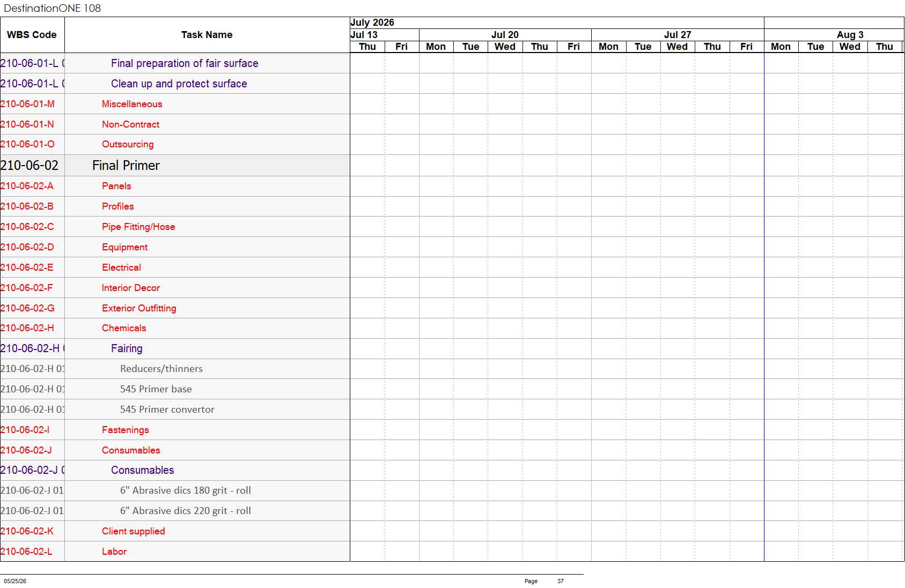The width and height of the screenshot is (905, 588).
Task: Click WBS code 210-06-02-I
Action: [25, 430]
